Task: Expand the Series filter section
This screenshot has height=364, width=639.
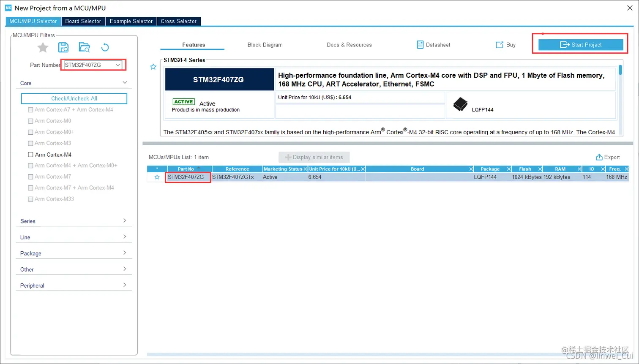Action: tap(125, 220)
